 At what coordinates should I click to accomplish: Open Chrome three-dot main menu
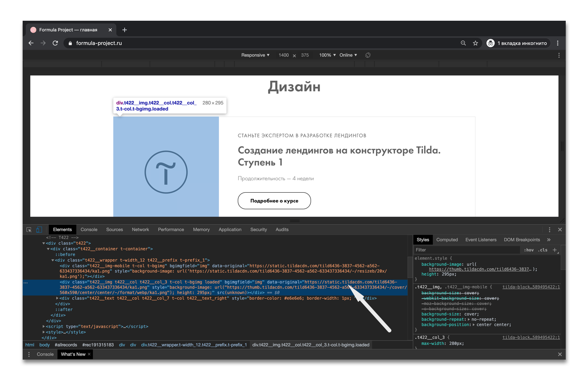(x=557, y=43)
